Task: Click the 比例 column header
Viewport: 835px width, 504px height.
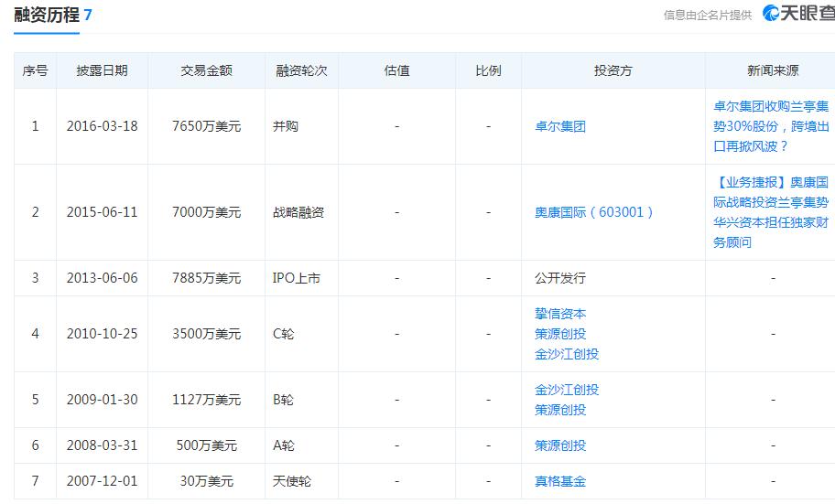Action: (488, 70)
